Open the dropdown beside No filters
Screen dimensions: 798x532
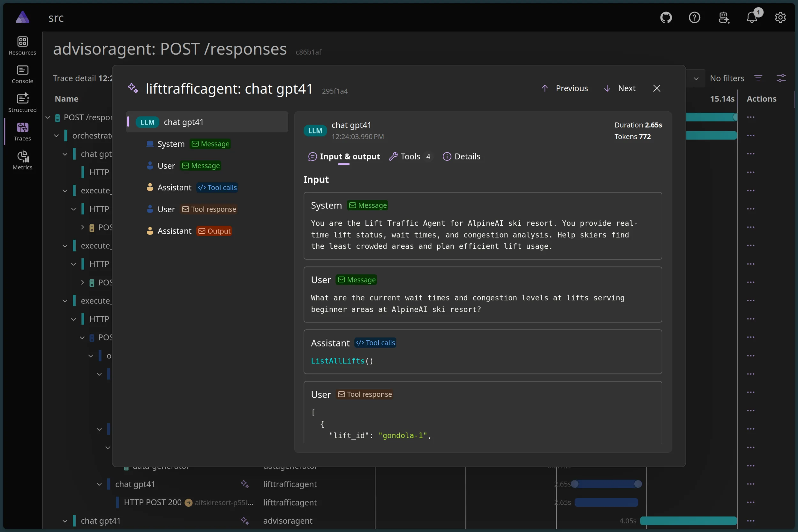[696, 79]
